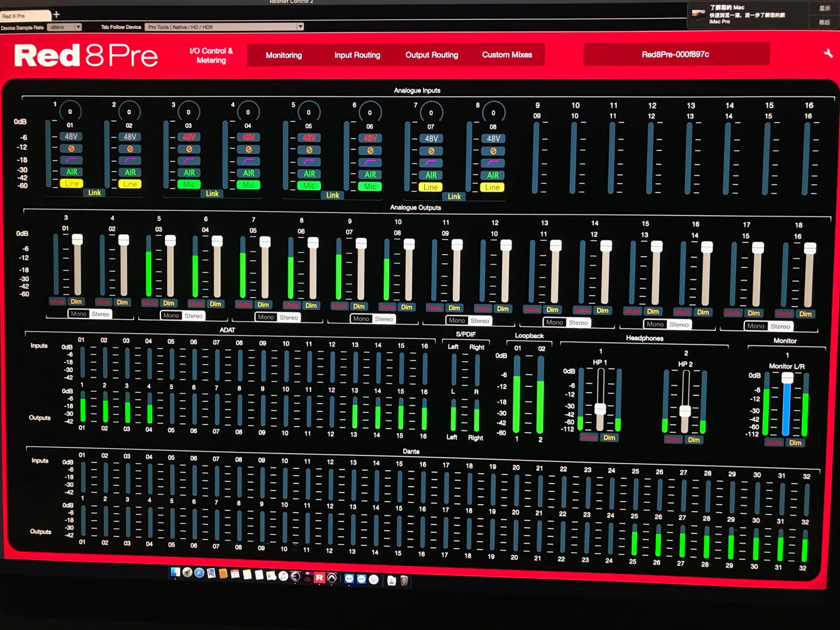Enable high-pass filter on input 3
The height and width of the screenshot is (630, 840).
point(189,161)
